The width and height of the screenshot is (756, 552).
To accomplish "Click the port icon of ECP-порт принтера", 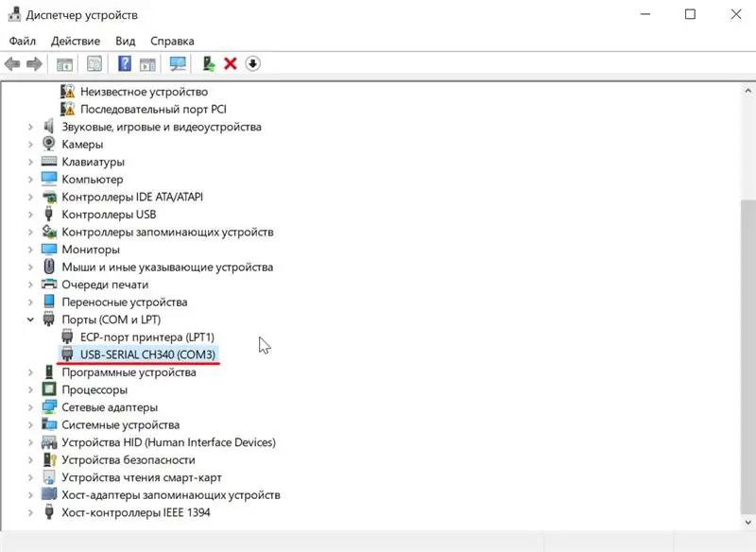I will click(x=67, y=336).
